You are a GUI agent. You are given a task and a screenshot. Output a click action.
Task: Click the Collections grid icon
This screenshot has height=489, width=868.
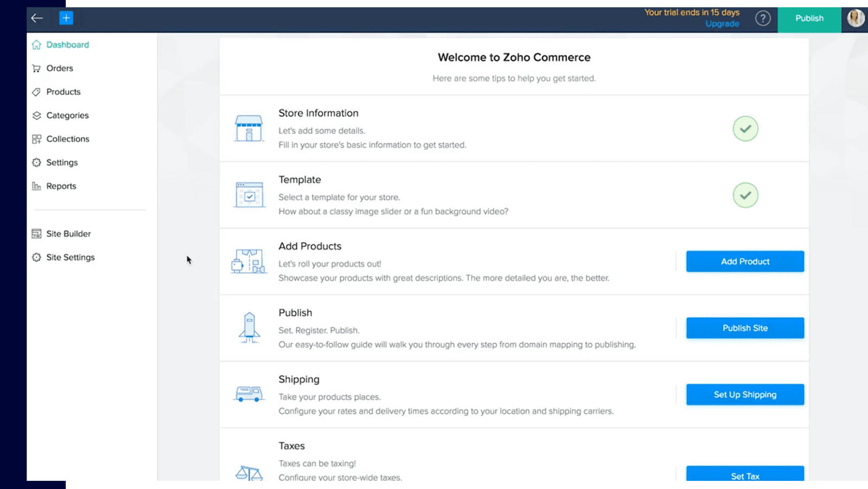point(36,139)
